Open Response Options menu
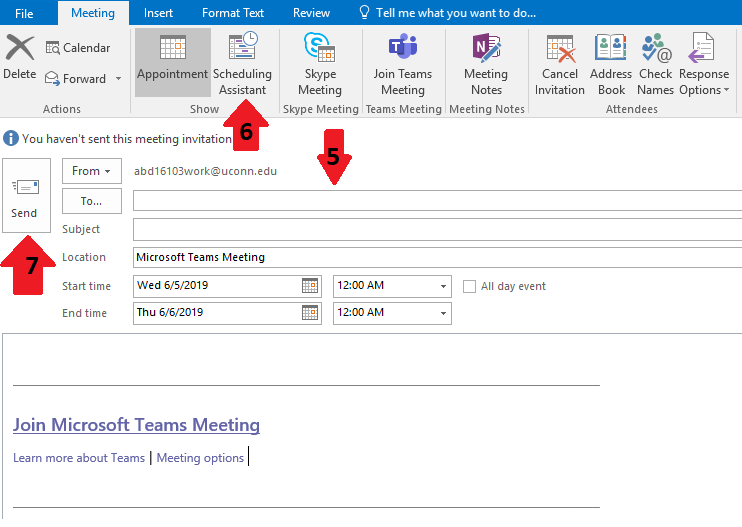Screen dimensions: 742x527 click(x=704, y=63)
